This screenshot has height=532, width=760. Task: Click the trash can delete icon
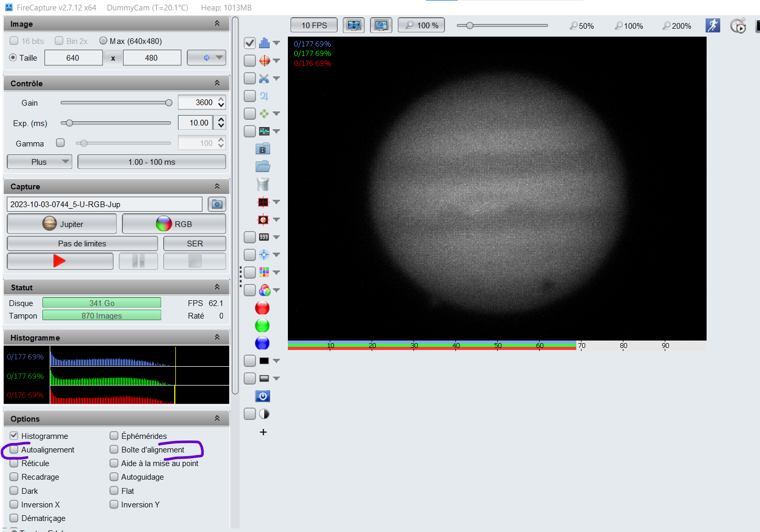pos(263,184)
